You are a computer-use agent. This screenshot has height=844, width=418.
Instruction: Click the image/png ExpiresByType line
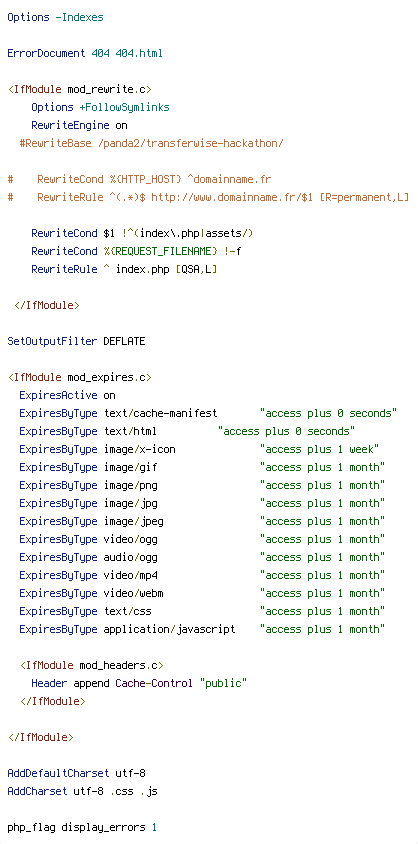pyautogui.click(x=202, y=486)
